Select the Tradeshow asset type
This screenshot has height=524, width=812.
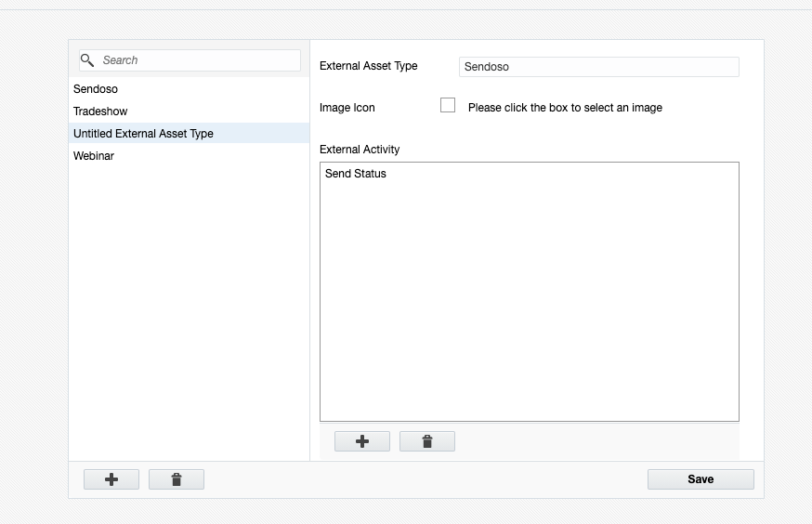point(100,111)
